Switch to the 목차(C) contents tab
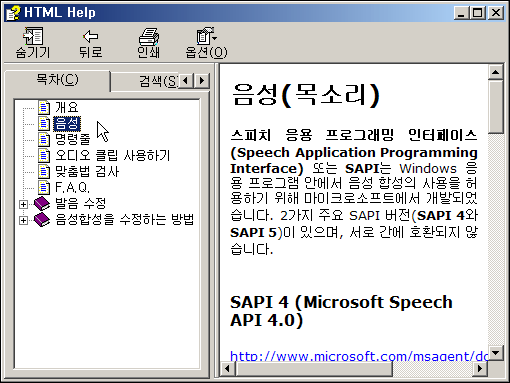The width and height of the screenshot is (510, 383). point(57,80)
